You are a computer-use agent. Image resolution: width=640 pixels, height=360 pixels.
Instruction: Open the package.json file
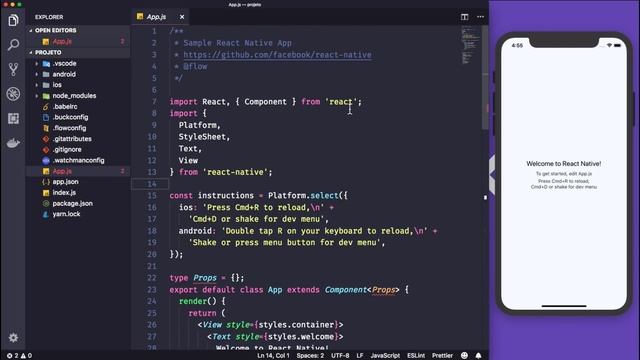tap(72, 203)
